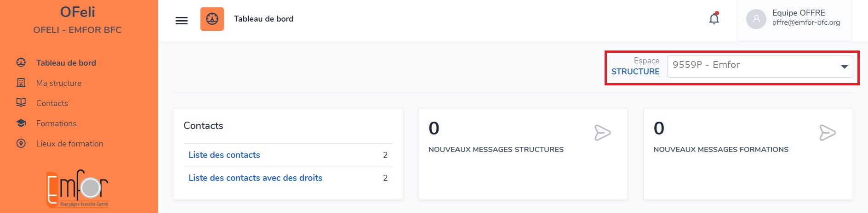
Task: Click the Nouveaux messages structures card
Action: click(x=523, y=154)
